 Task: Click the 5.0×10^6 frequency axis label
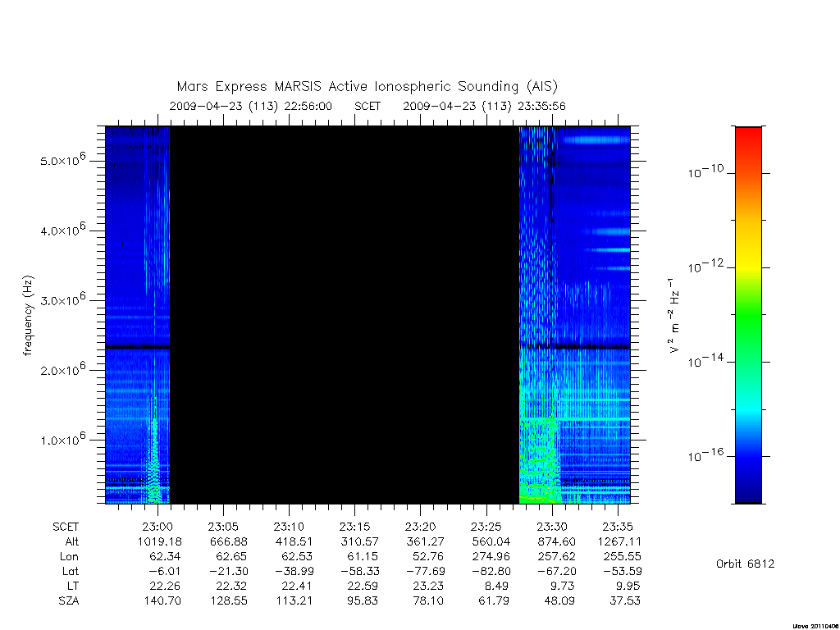click(62, 160)
